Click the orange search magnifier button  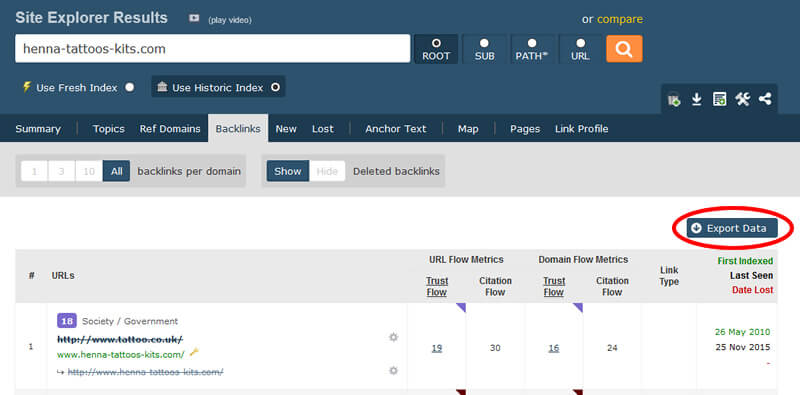(x=624, y=49)
